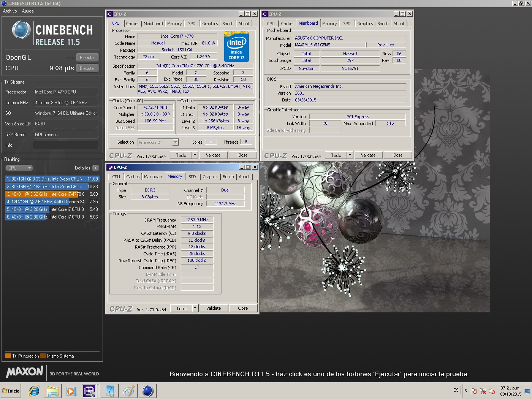This screenshot has height=399, width=532.
Task: Expand Tools arrow in CPU window
Action: [x=195, y=155]
